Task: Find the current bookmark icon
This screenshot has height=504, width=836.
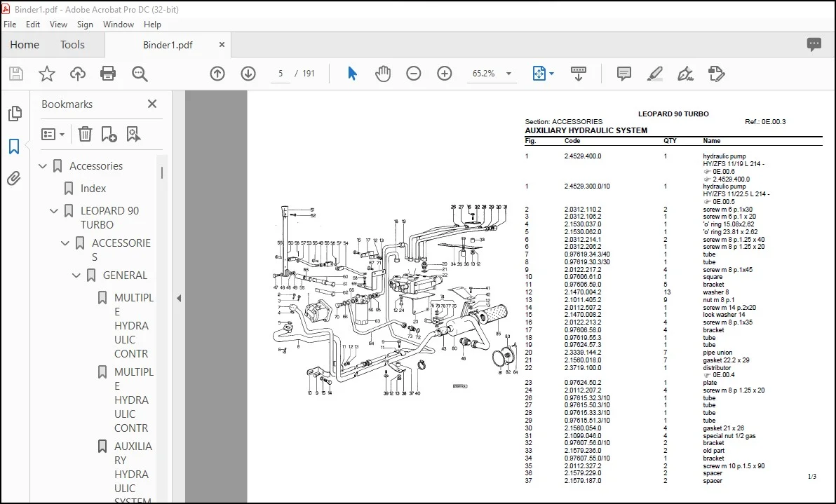Action: point(133,135)
